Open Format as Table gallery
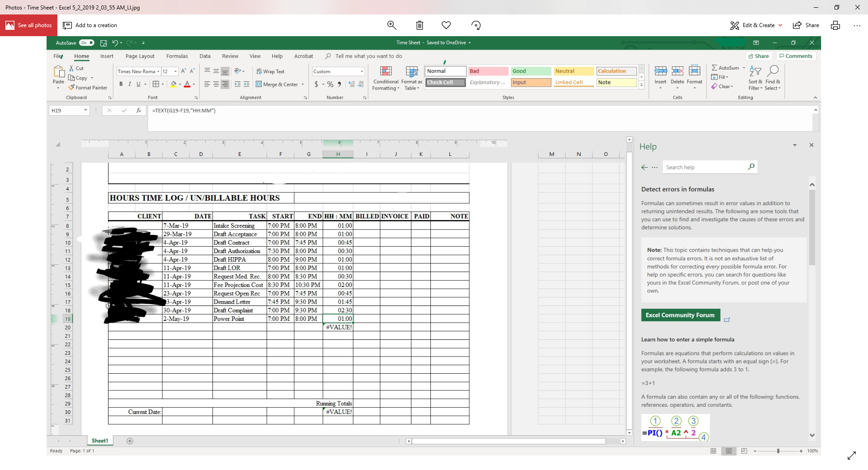This screenshot has height=470, width=868. (412, 78)
